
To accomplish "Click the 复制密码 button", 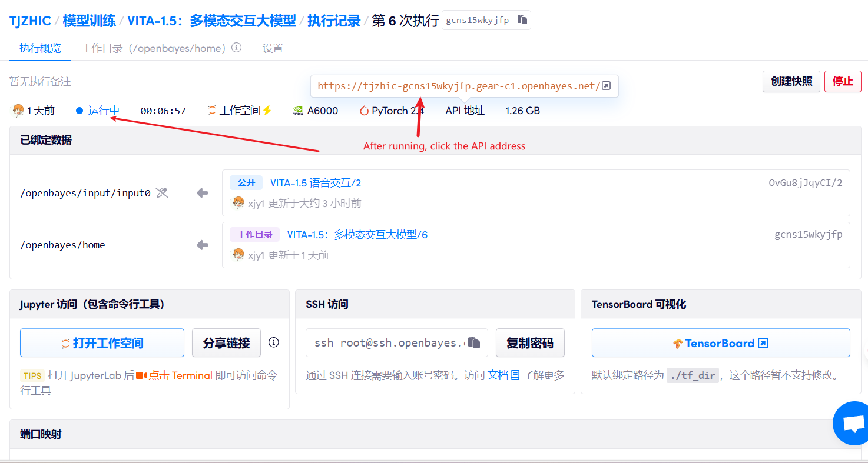I will pos(530,343).
